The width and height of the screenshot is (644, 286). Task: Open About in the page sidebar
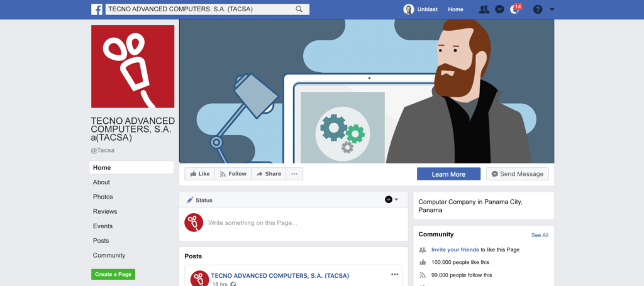pyautogui.click(x=101, y=182)
